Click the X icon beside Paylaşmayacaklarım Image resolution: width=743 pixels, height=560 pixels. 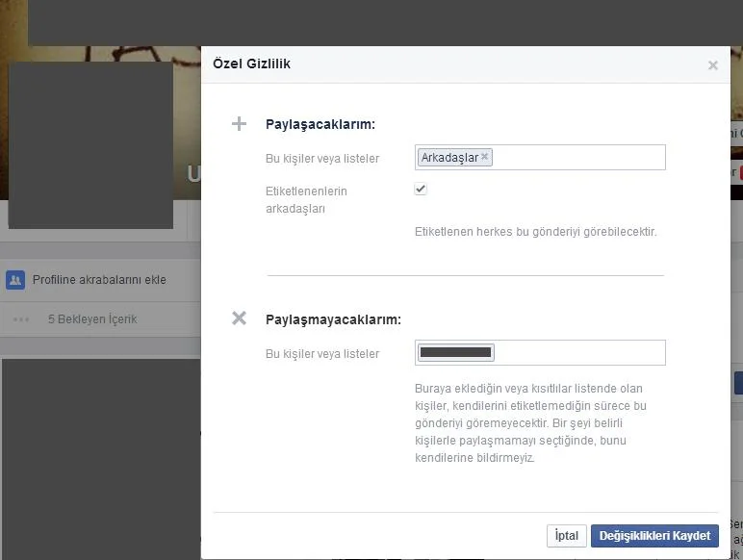click(240, 318)
